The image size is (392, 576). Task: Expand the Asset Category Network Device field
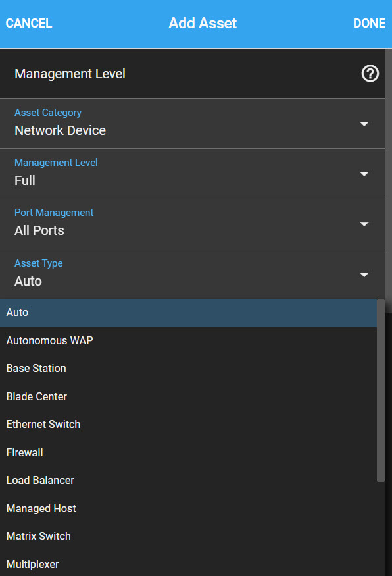coord(192,124)
